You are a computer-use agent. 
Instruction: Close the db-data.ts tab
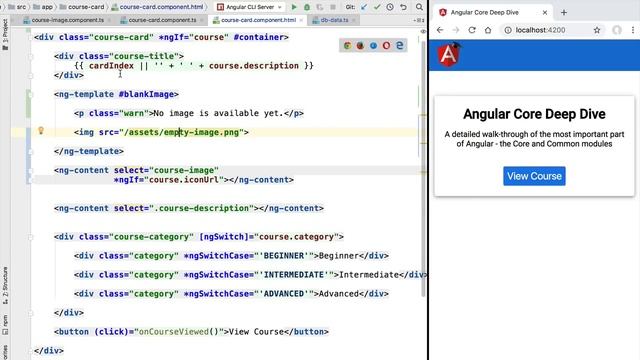353,20
